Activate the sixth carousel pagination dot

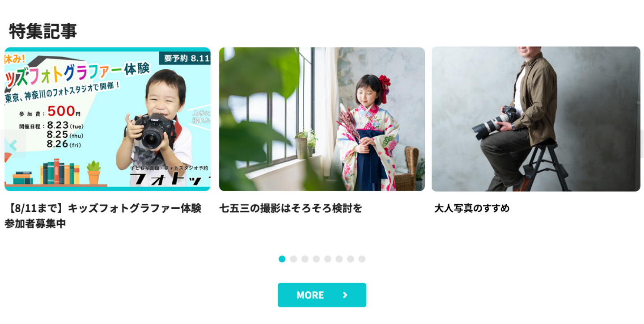[x=339, y=259]
